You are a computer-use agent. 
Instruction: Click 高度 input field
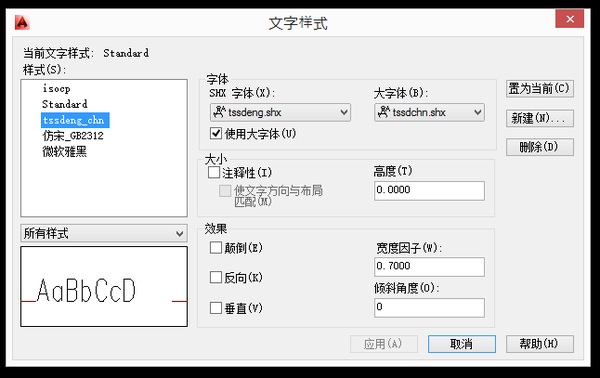(429, 191)
